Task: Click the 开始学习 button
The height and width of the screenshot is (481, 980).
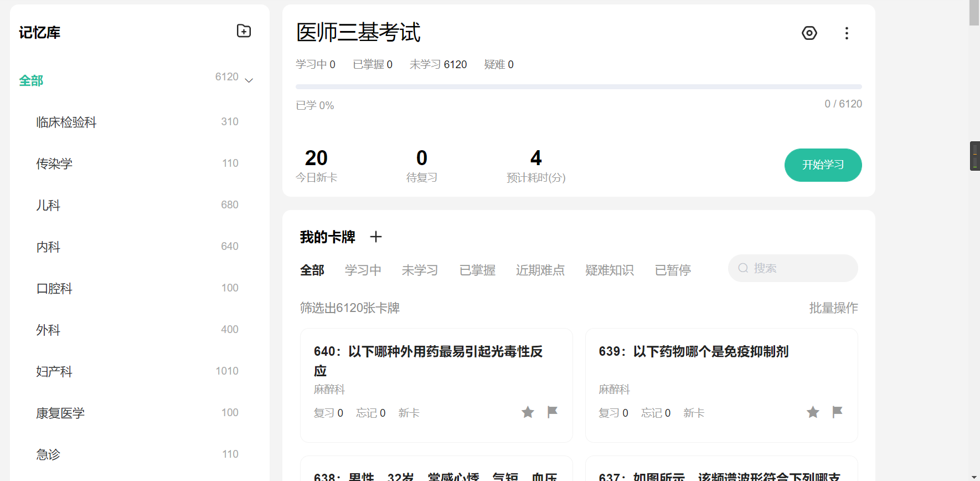Action: click(823, 165)
